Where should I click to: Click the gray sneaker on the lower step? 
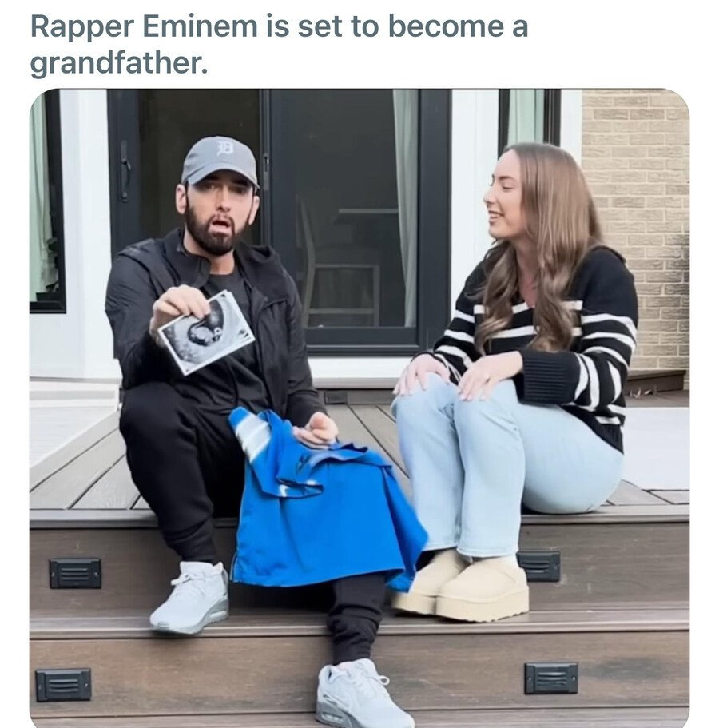point(363,694)
